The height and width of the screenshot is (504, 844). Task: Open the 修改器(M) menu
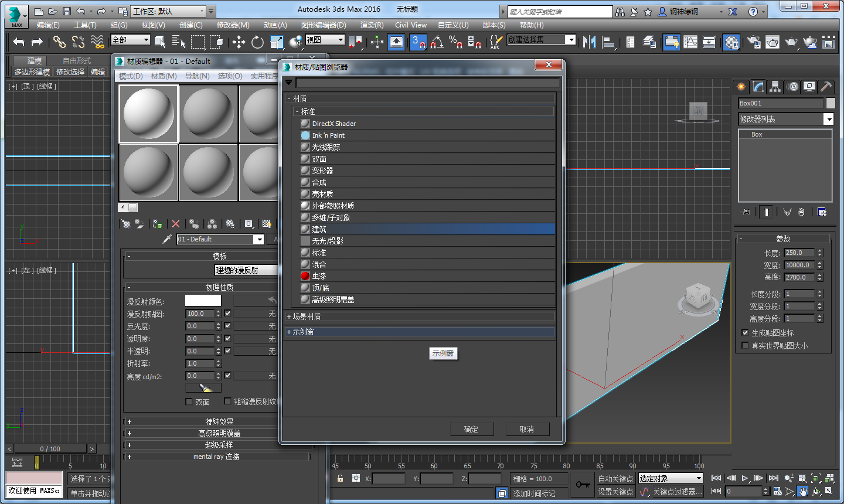[233, 25]
